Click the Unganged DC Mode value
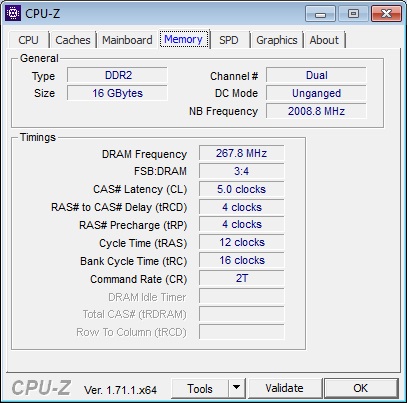The height and width of the screenshot is (403, 407). pos(316,93)
